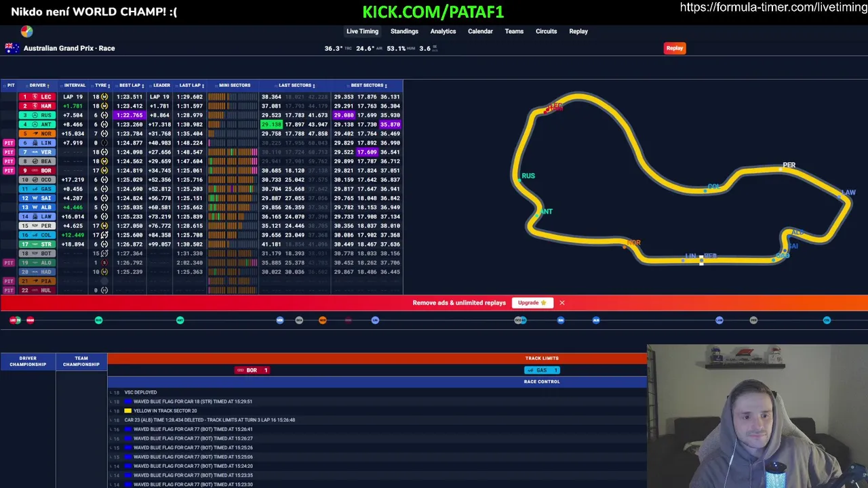This screenshot has height=488, width=868.
Task: Click the LAW marker on track map
Action: point(848,192)
